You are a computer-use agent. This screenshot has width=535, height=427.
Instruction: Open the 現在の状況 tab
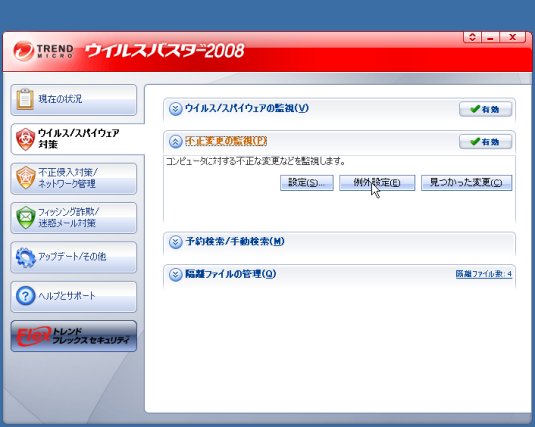tap(74, 100)
